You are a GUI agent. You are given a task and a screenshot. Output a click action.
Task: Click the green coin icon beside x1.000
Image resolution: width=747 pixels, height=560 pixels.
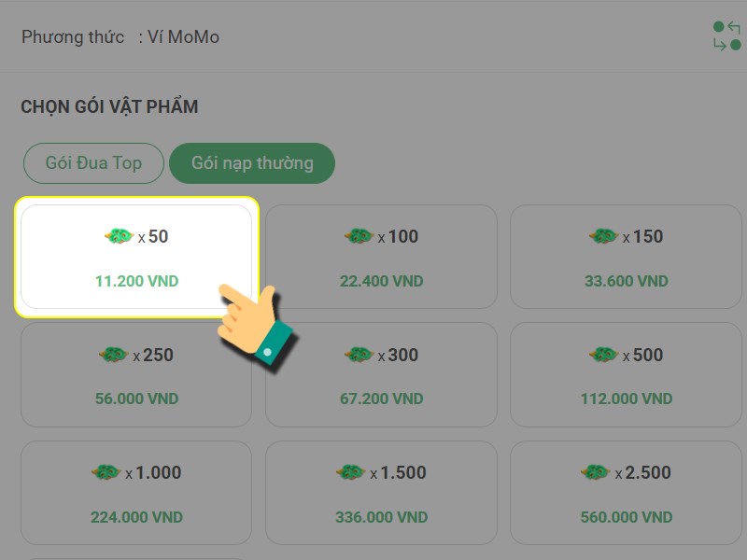pyautogui.click(x=106, y=473)
